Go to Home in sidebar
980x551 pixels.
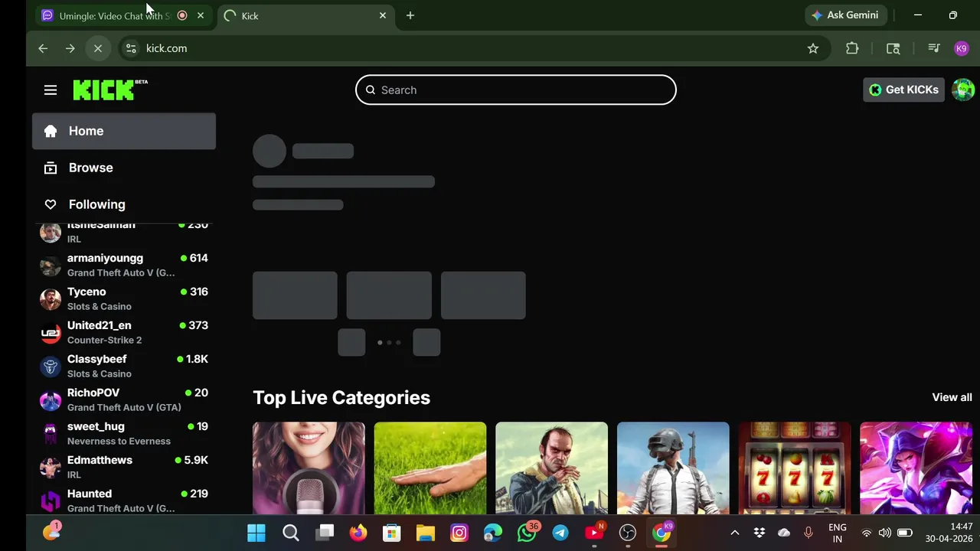(x=124, y=131)
